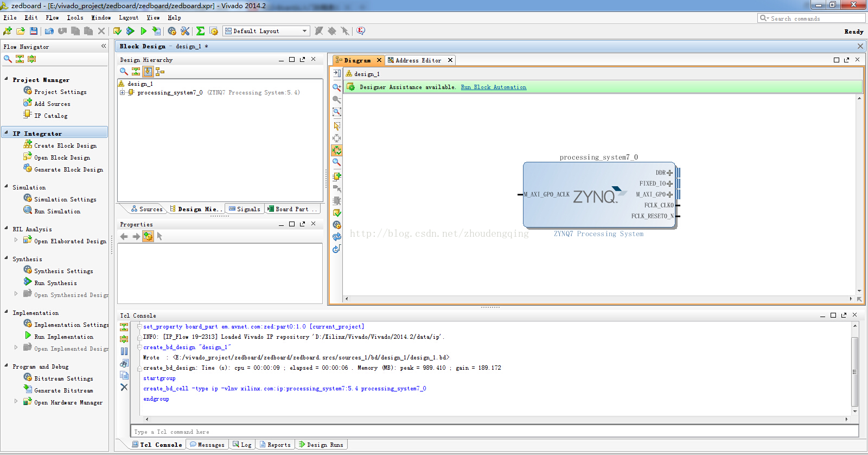Expand processing_system7_0 in Design Hierarchy
This screenshot has height=455, width=868.
[x=123, y=92]
